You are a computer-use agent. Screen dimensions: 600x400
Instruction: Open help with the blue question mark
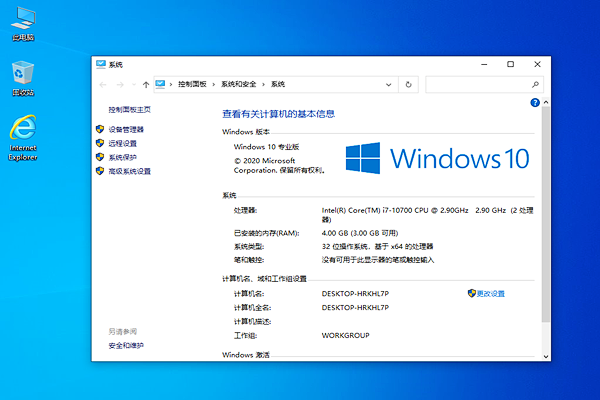tap(535, 103)
